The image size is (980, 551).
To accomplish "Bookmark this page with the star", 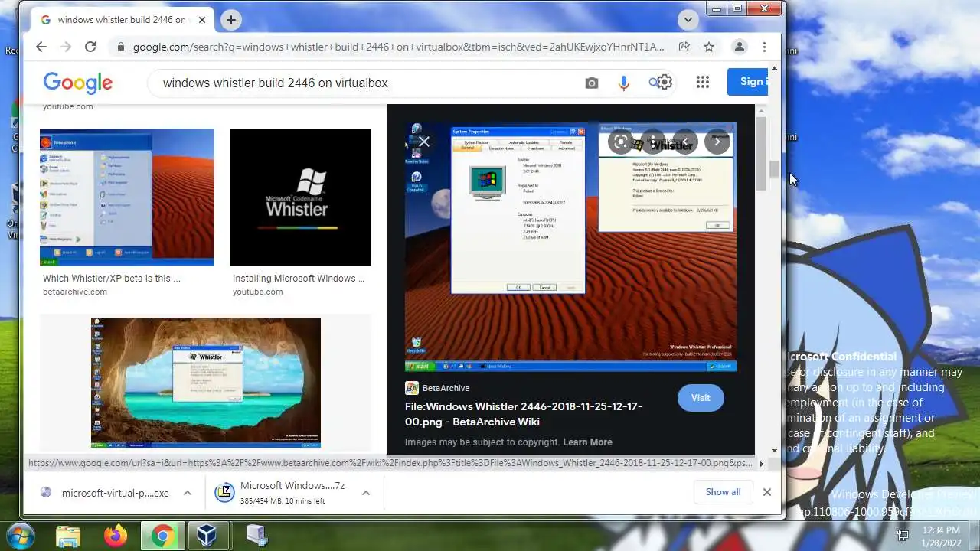I will click(709, 47).
